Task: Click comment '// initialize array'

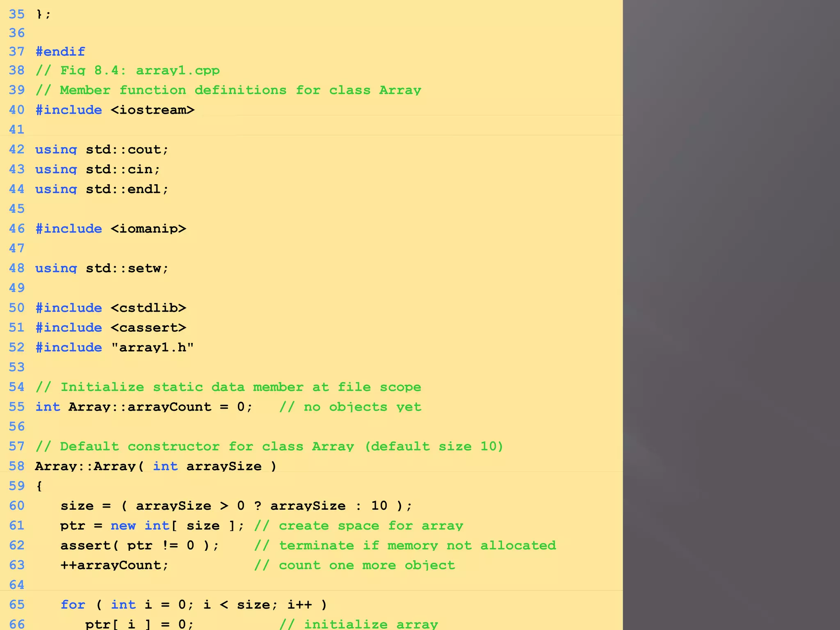Action: coord(359,624)
